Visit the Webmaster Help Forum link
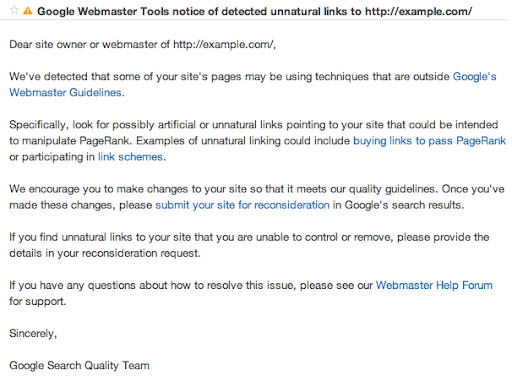Viewport: 512px width, 376px height. click(x=434, y=285)
